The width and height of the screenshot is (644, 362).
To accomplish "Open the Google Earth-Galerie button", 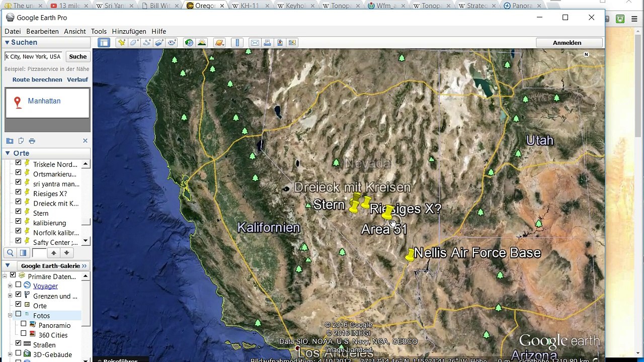I will point(53,265).
